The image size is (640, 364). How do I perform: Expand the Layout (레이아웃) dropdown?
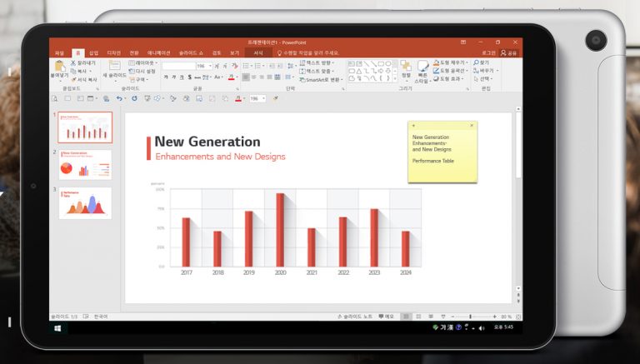pos(145,62)
